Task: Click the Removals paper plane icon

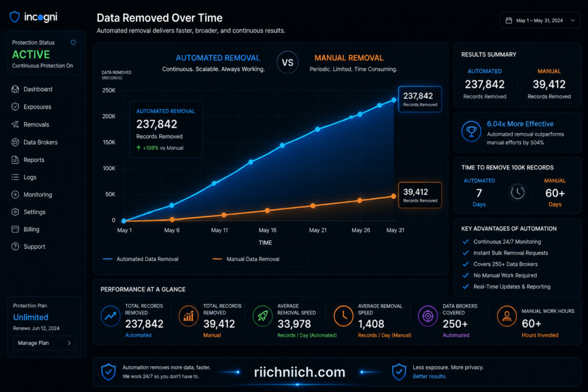Action: 15,125
